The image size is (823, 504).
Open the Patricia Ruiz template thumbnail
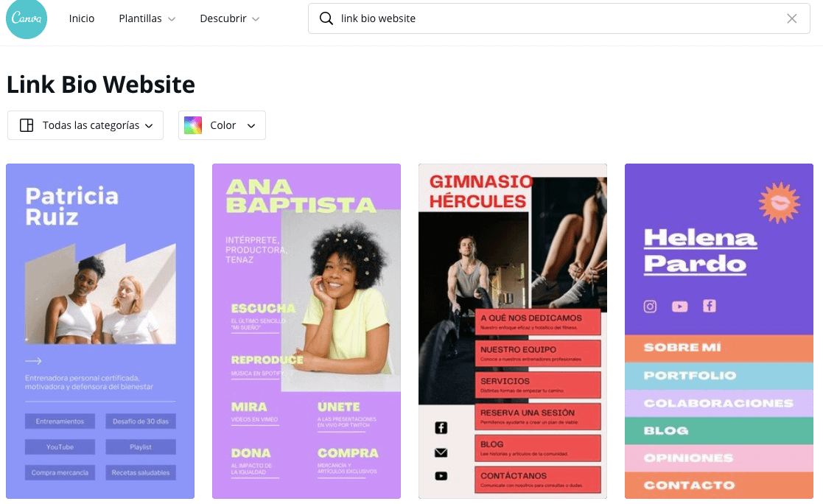(x=100, y=331)
